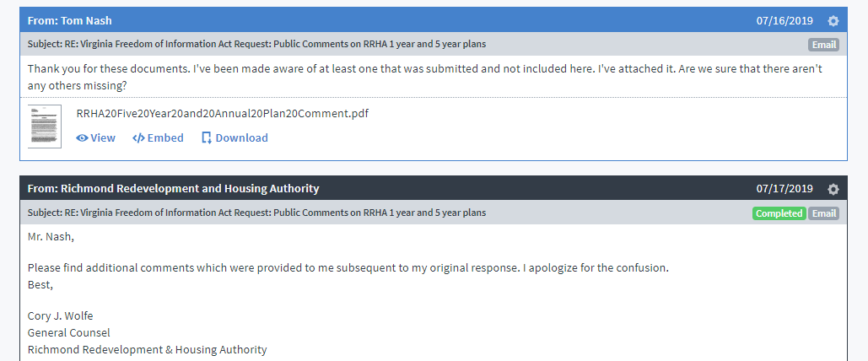Click the Email badge on Tom Nash's message
The height and width of the screenshot is (361, 868).
click(x=823, y=45)
